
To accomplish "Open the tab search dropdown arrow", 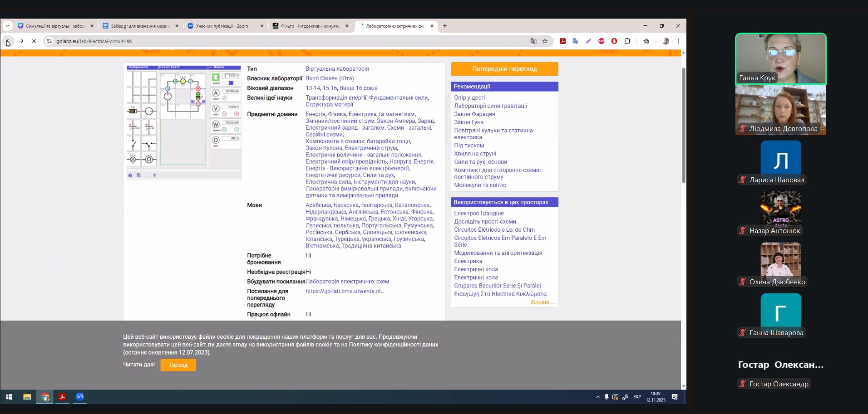I will pos(8,26).
